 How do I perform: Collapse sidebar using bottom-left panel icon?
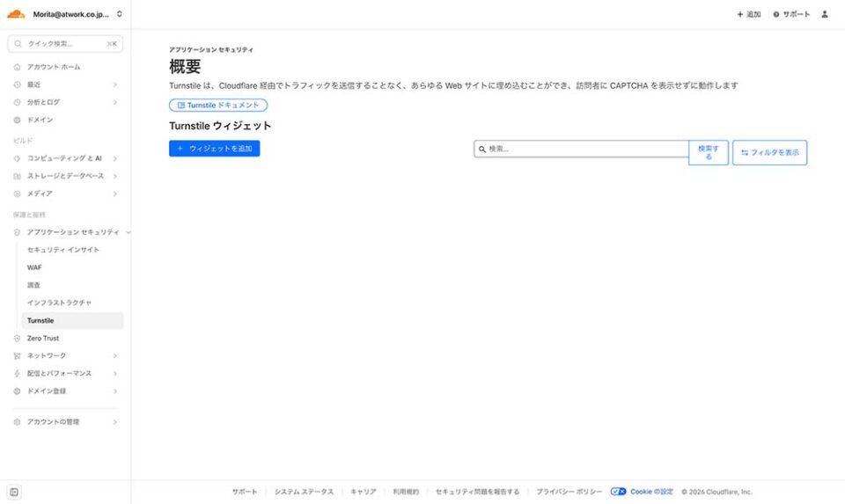click(15, 492)
